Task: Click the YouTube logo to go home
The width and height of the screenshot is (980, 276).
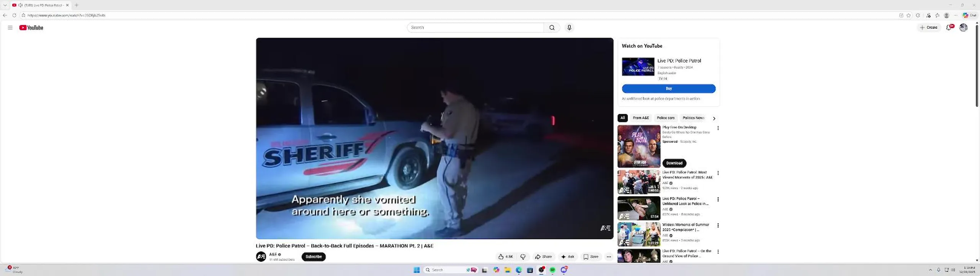Action: [31, 28]
